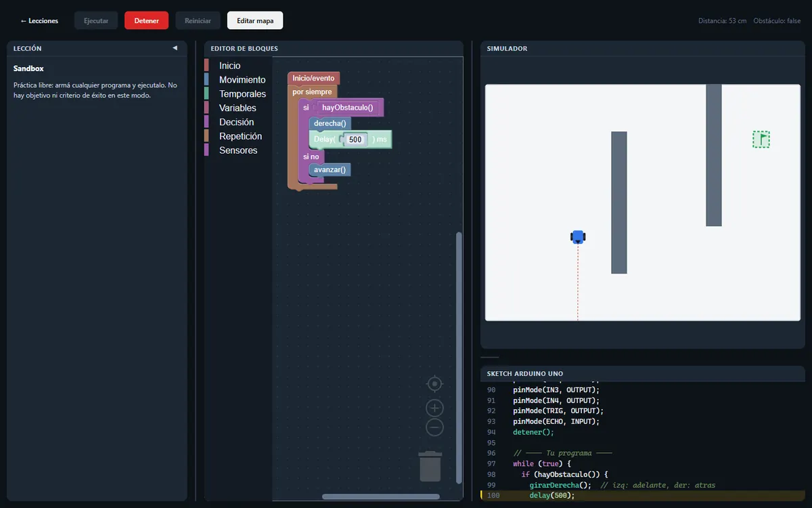The image size is (812, 508).
Task: Click the Reiniciar button
Action: click(x=198, y=20)
